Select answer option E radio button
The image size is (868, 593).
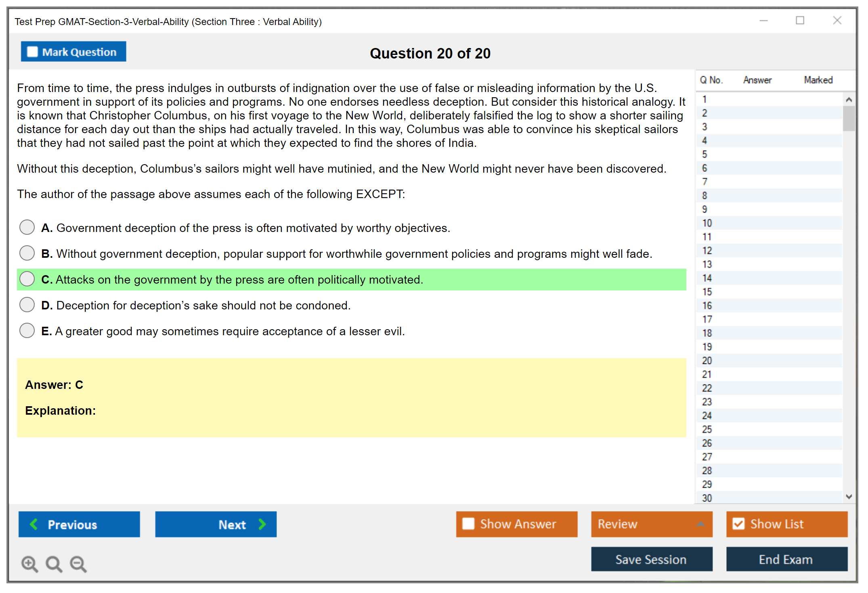pyautogui.click(x=27, y=330)
